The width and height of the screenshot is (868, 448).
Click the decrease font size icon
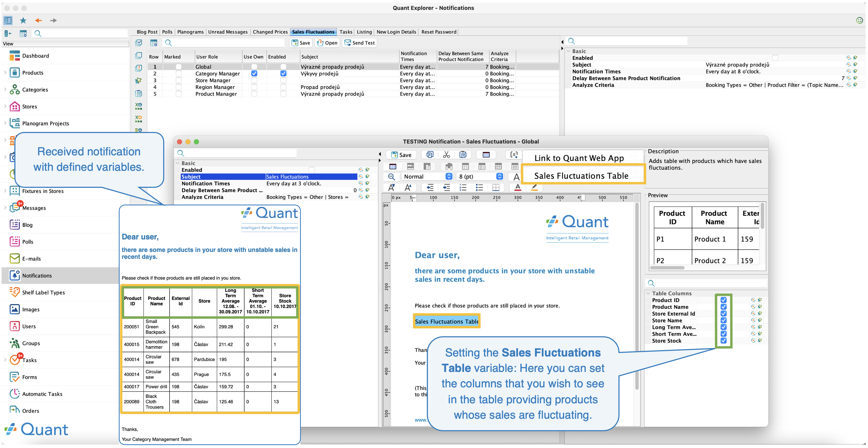[x=391, y=188]
